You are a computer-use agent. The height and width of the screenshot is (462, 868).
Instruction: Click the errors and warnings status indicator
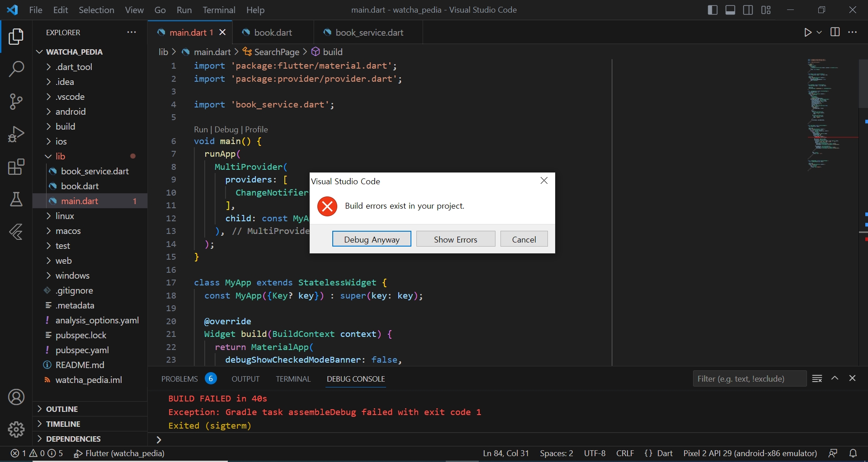point(37,453)
